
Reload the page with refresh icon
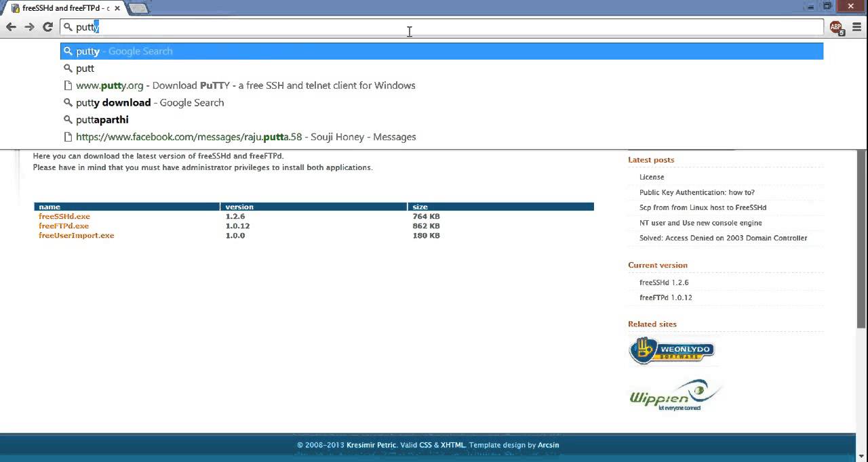click(x=47, y=27)
